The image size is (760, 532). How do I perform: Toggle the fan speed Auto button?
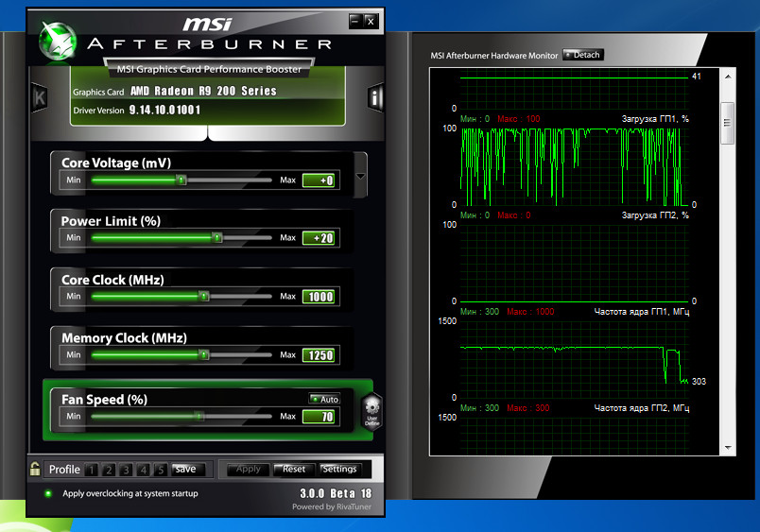click(325, 399)
